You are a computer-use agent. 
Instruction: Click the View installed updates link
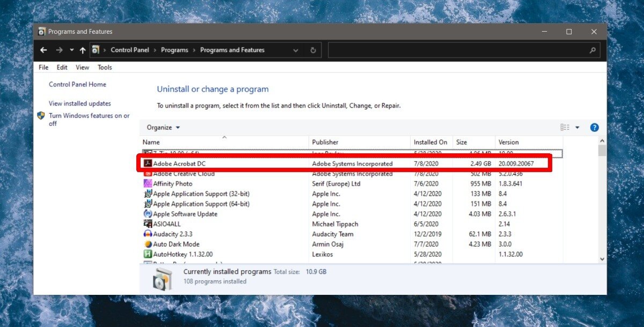pos(79,103)
